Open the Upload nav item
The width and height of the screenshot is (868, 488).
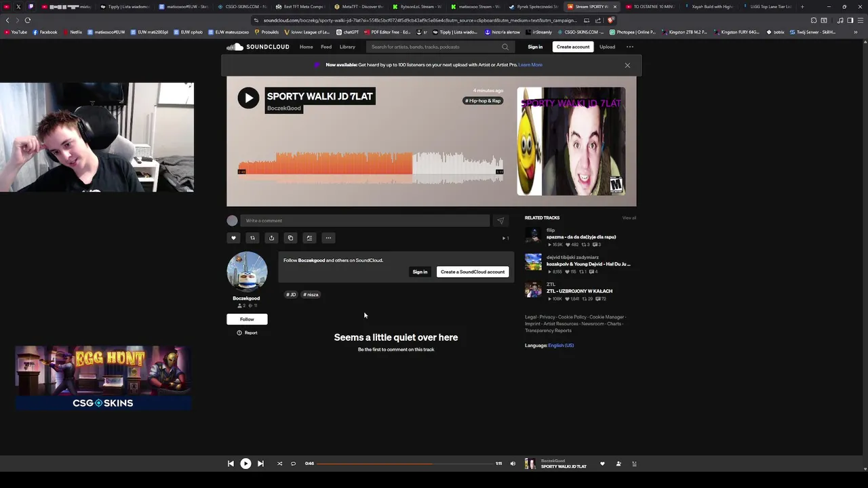(607, 47)
